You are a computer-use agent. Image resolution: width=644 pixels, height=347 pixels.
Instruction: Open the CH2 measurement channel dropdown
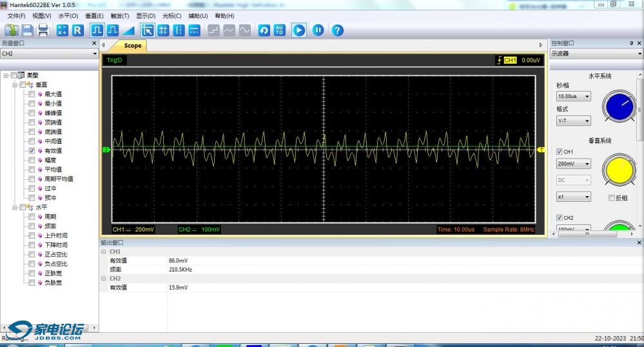point(49,54)
